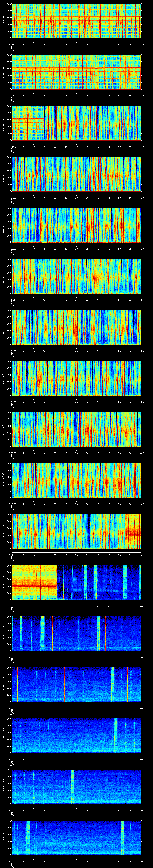Click the "7:08:00" time axis label
This screenshot has height=868, width=153.
click(12, 402)
